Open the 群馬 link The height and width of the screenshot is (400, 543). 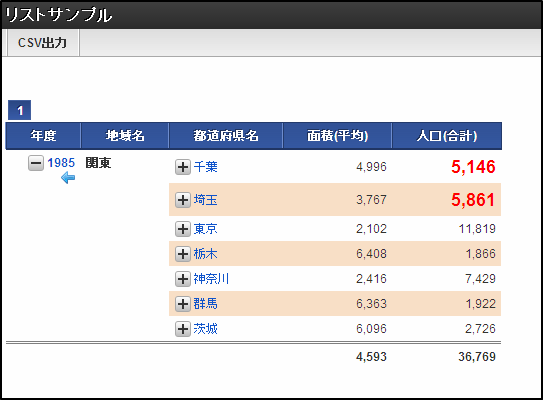pos(206,304)
